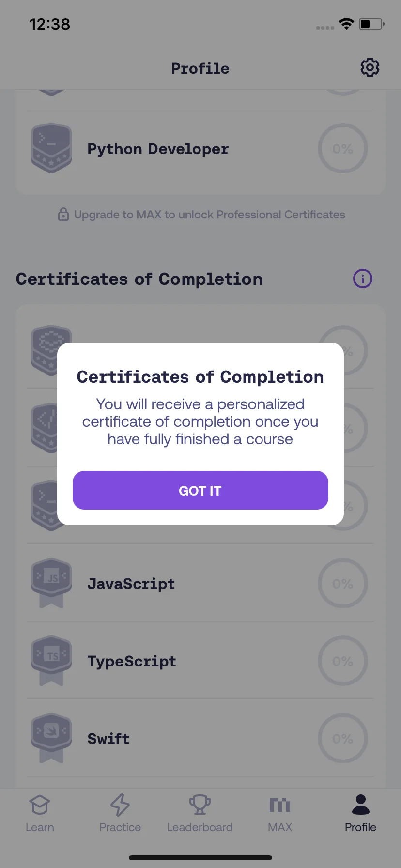Open the MAX tab

coord(280,813)
